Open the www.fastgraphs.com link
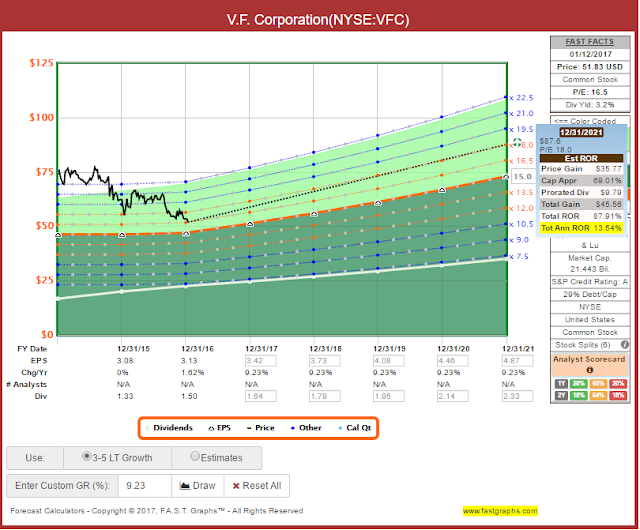This screenshot has height=530, width=640. coord(500,511)
